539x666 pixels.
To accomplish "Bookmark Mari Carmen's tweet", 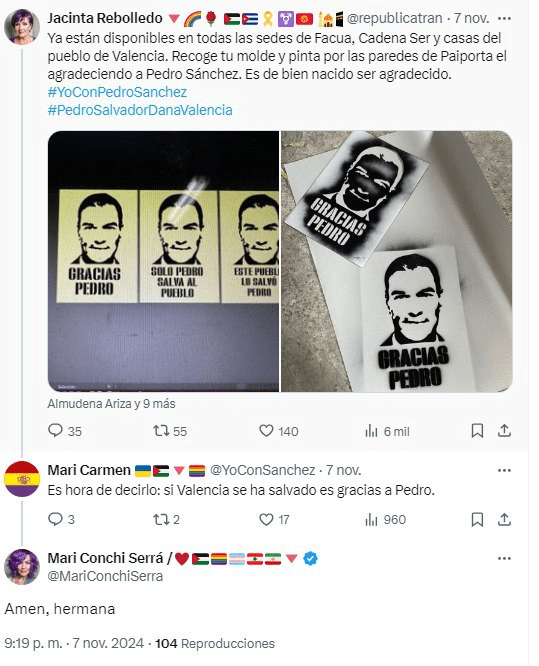I will pyautogui.click(x=477, y=519).
